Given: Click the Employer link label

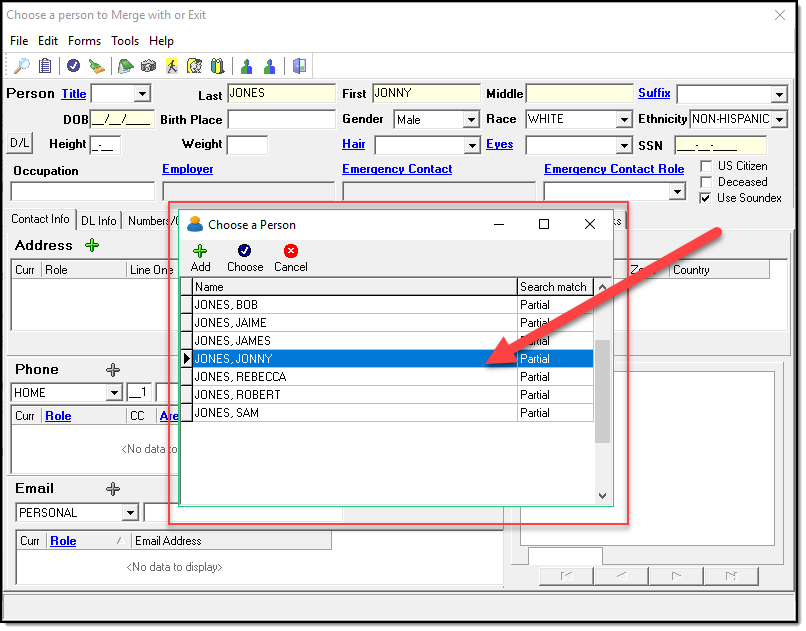Looking at the screenshot, I should (x=188, y=169).
